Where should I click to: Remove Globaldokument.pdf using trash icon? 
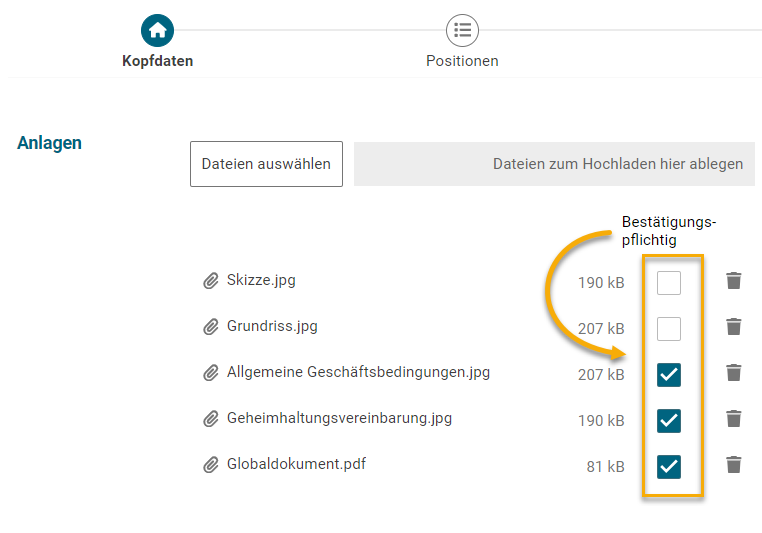734,465
